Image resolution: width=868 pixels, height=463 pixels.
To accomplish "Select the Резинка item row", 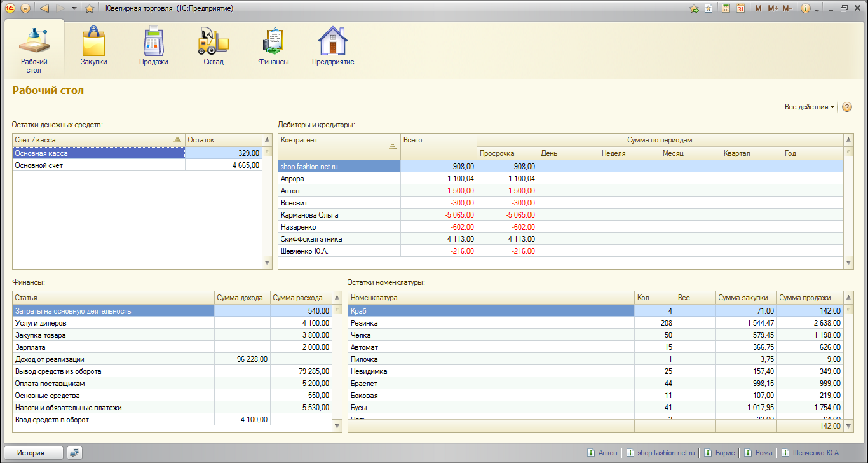I will point(595,323).
